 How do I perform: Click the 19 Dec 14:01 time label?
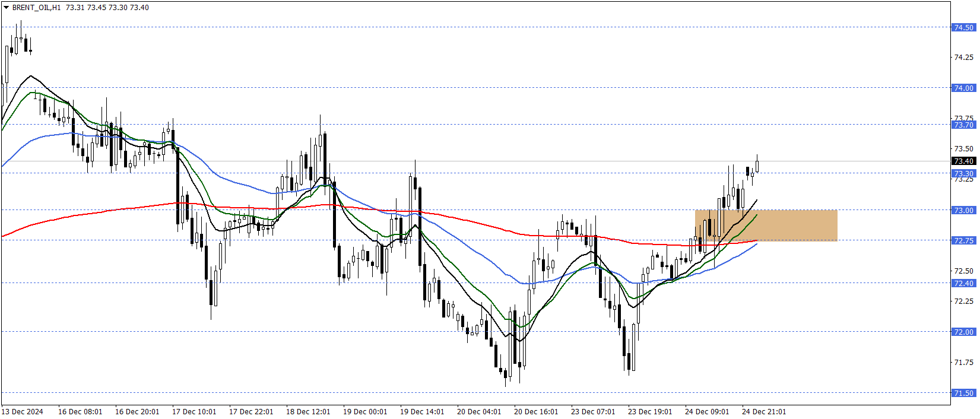(422, 412)
